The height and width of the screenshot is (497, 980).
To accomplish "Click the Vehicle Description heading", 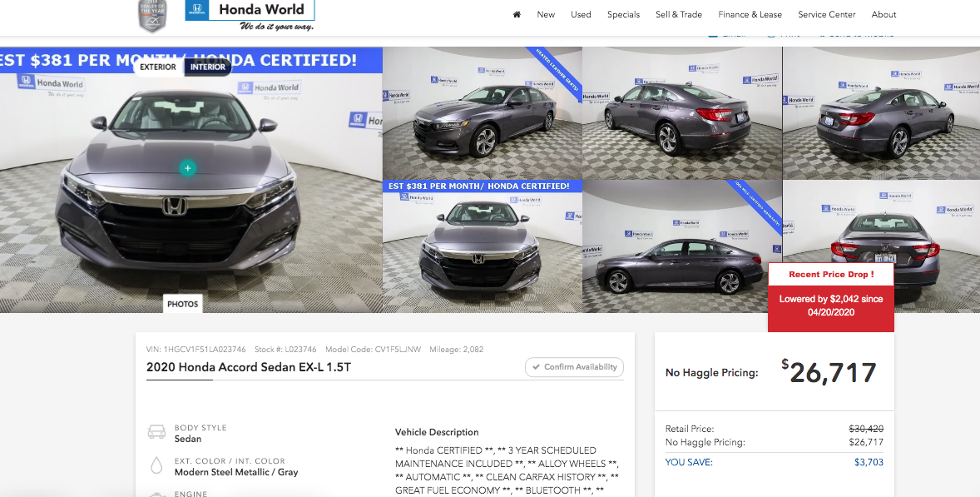I will coord(437,432).
